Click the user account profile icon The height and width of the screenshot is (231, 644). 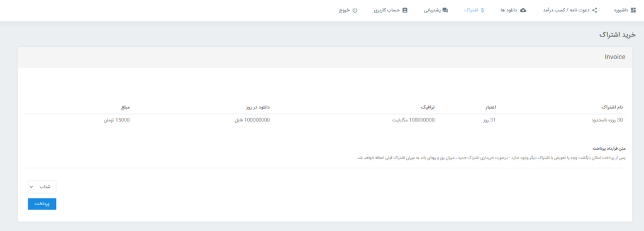coord(404,10)
